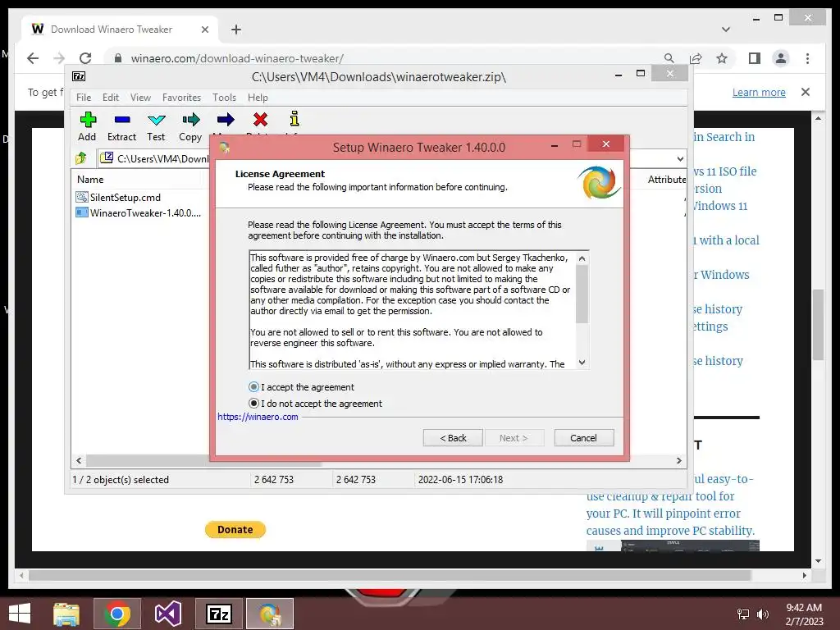Click the Chrome zoom magnifier icon in address bar
The image size is (840, 630).
tap(669, 58)
